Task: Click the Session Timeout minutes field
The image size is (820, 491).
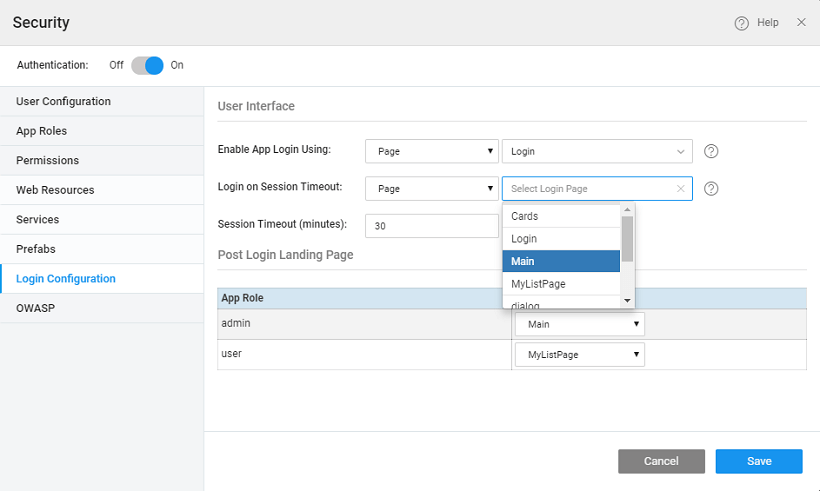Action: [431, 226]
